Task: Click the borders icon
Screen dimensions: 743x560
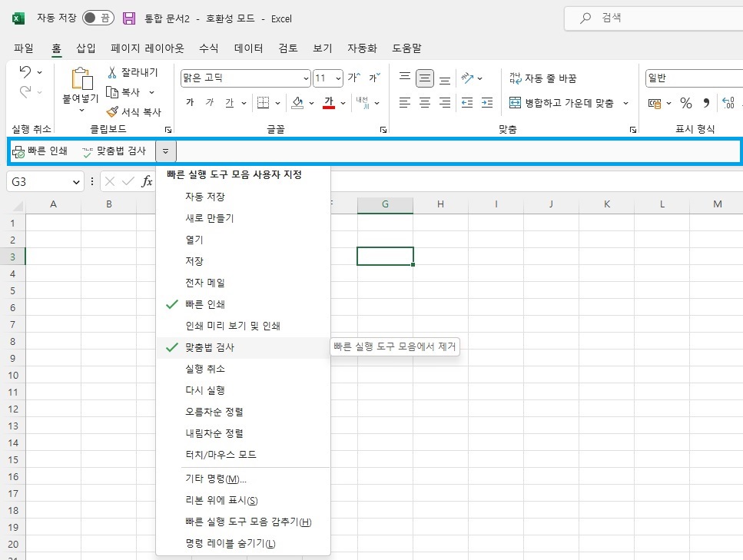Action: (263, 102)
